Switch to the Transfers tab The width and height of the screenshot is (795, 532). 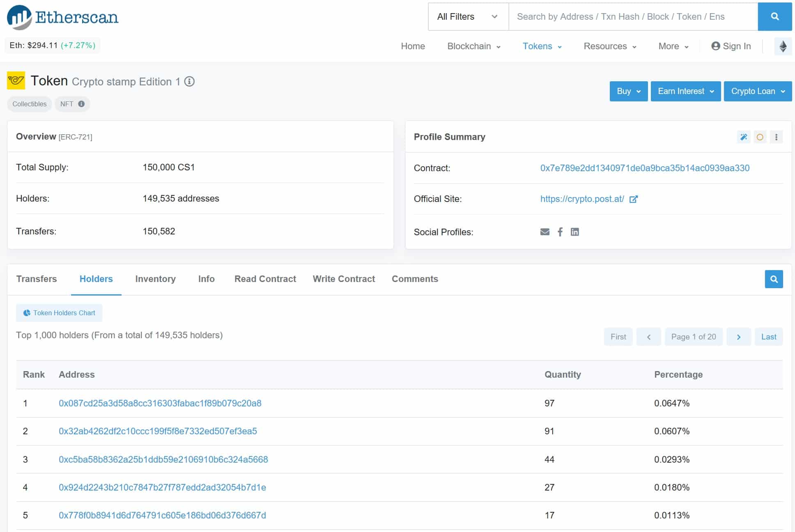37,279
